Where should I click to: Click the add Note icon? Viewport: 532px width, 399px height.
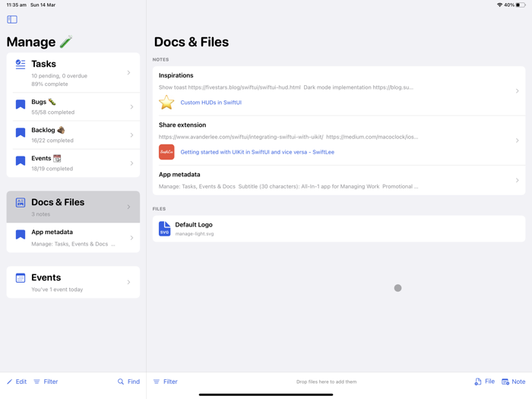coord(505,382)
